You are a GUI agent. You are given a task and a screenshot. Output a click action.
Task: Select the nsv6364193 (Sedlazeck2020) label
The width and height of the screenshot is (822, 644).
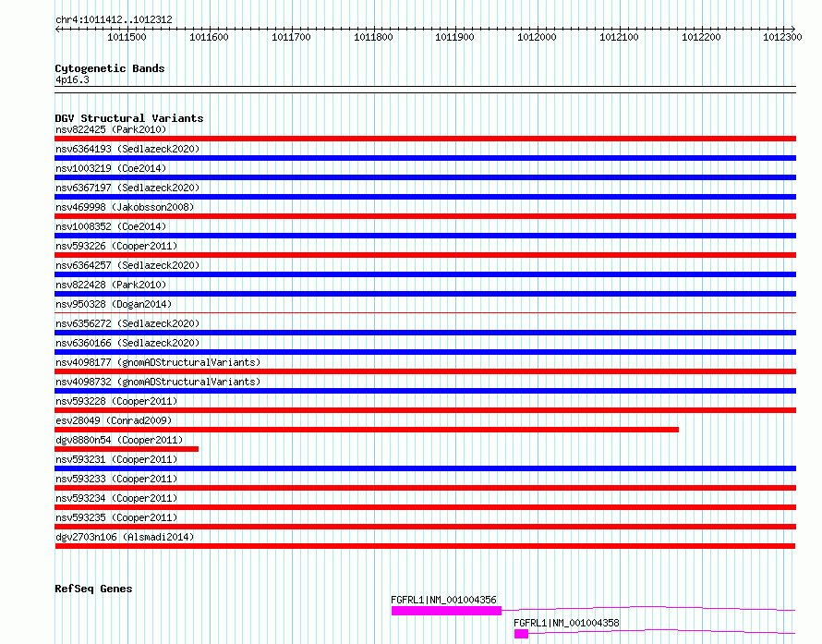point(127,149)
